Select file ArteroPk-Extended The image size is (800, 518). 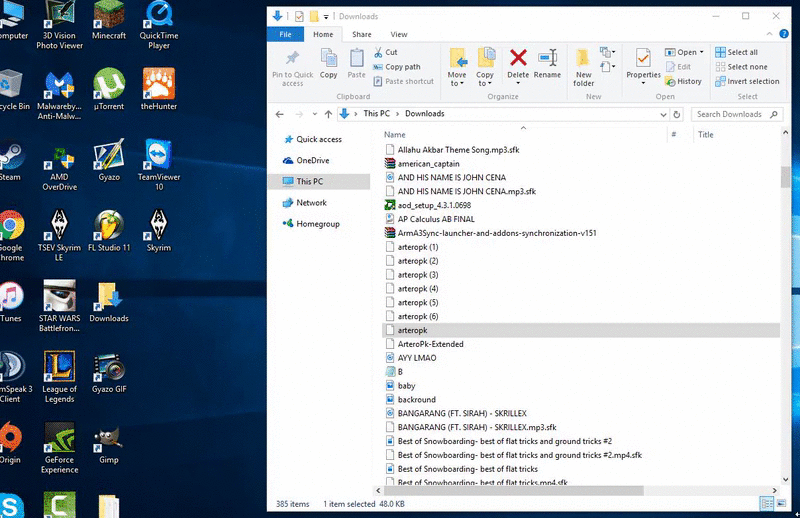(x=431, y=344)
